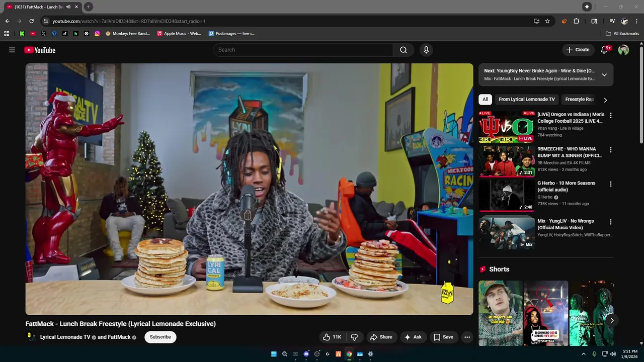The height and width of the screenshot is (362, 644).
Task: Switch to the FattMack browser tab
Action: tap(39, 7)
